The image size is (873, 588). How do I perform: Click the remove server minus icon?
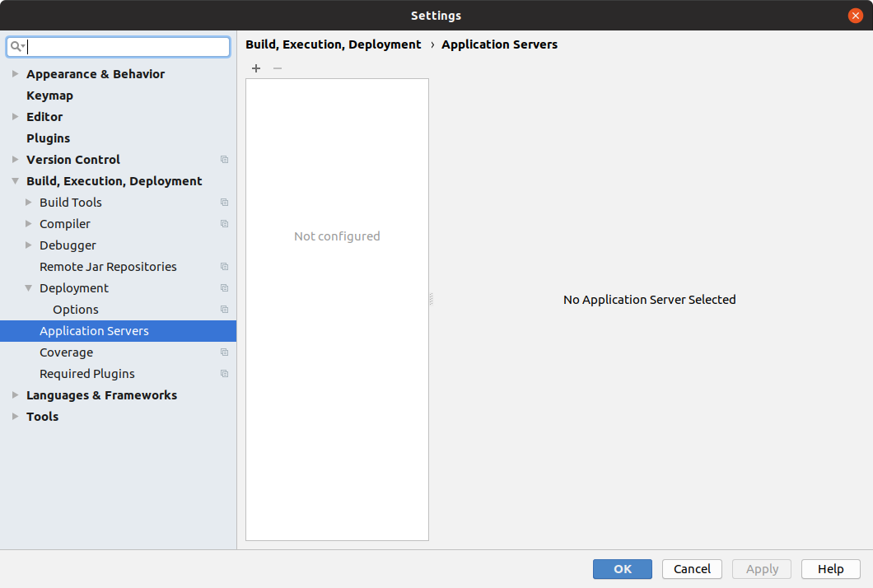click(x=277, y=68)
